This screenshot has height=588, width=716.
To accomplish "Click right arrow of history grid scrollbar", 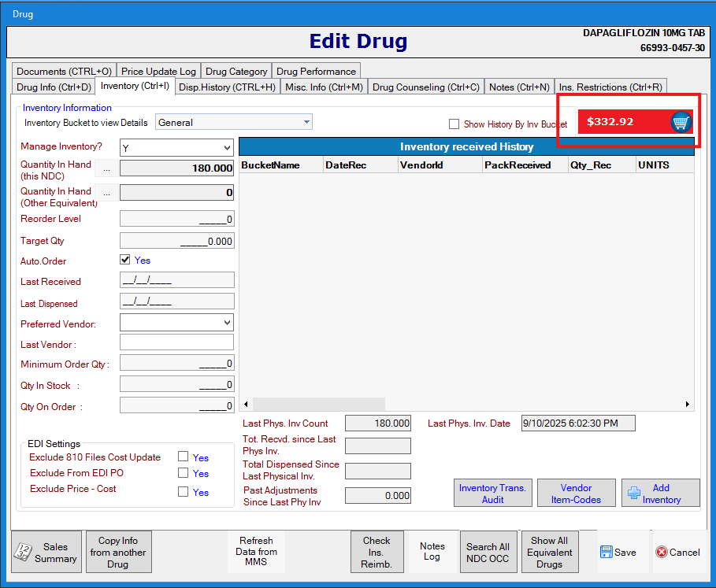I will click(x=688, y=405).
